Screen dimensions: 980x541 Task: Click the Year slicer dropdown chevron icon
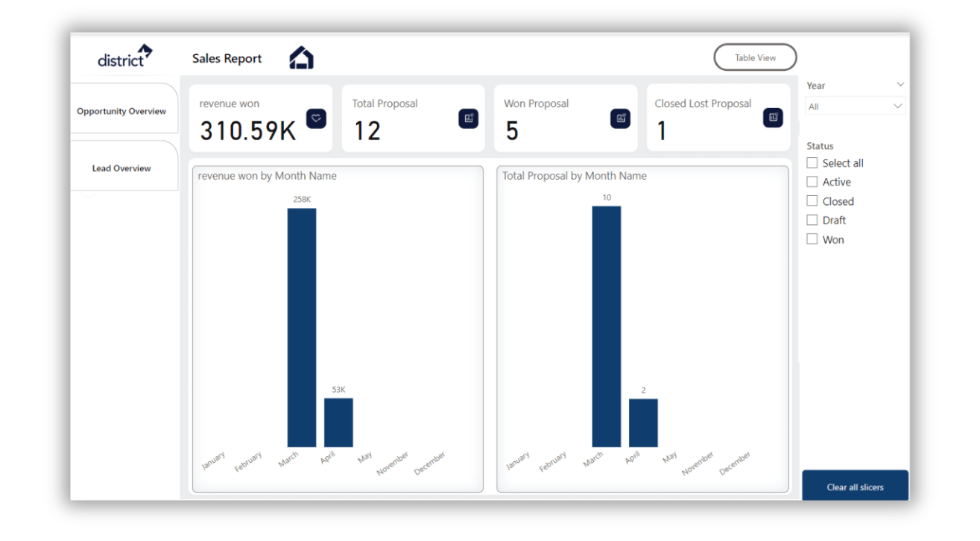tap(899, 84)
